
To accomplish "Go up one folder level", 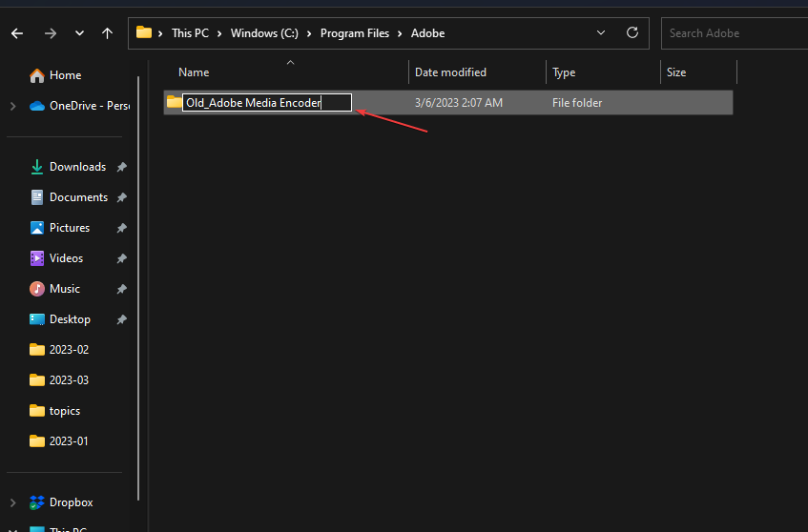I will click(x=107, y=33).
